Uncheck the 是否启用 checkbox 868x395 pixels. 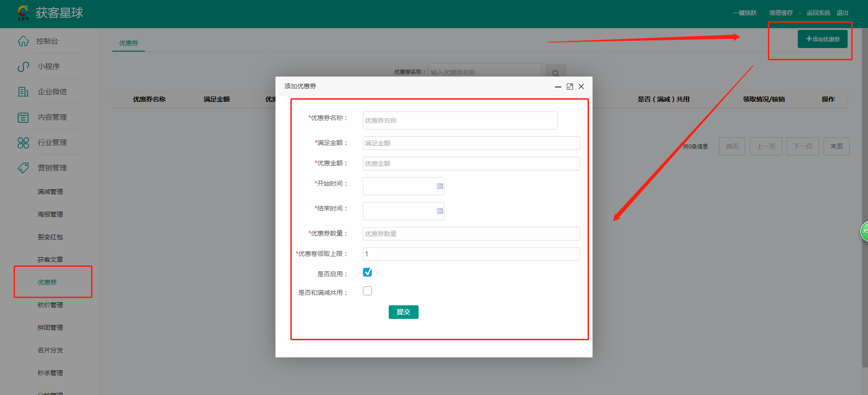tap(367, 272)
